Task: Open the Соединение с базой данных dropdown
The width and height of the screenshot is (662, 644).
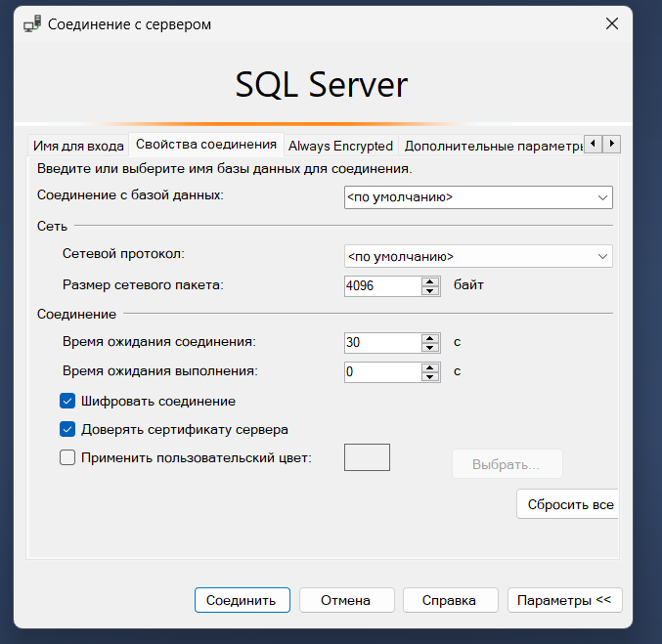Action: click(x=478, y=197)
